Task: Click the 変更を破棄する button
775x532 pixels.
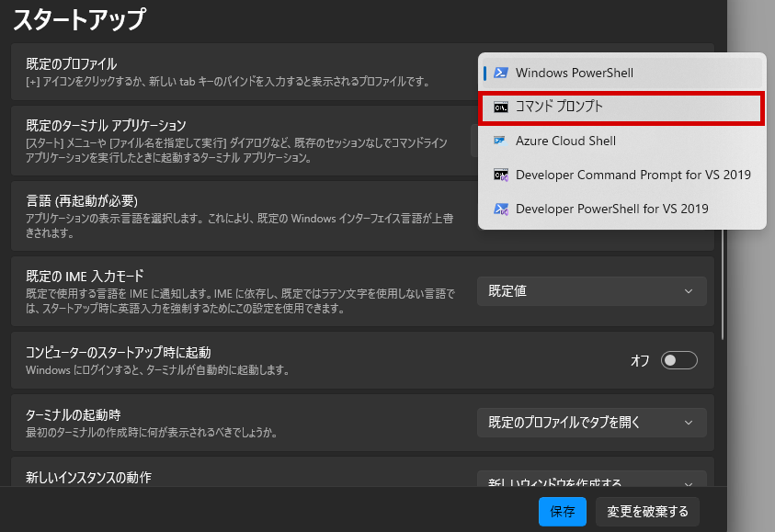Action: coord(647,511)
